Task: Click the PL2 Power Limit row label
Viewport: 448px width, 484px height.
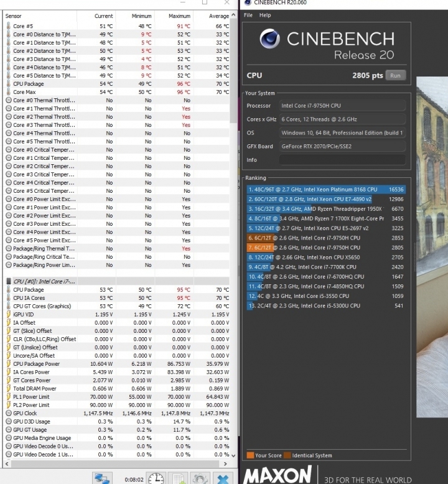Action: pos(31,405)
